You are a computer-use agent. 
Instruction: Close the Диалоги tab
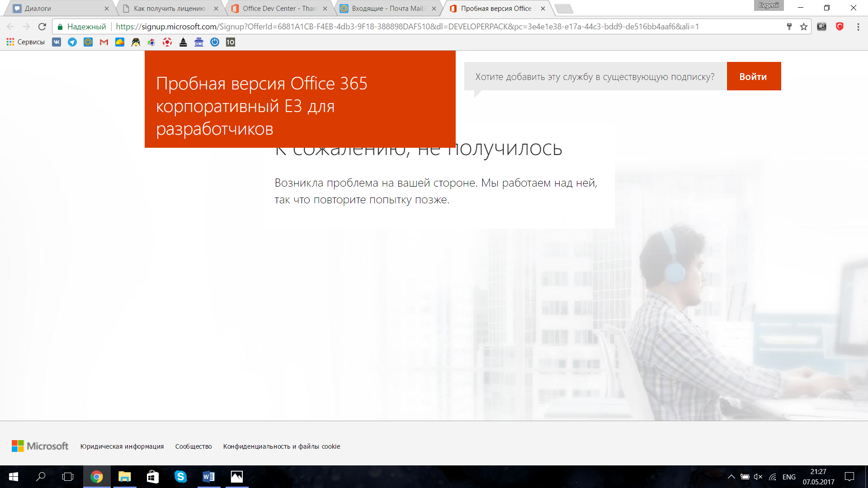[x=107, y=9]
